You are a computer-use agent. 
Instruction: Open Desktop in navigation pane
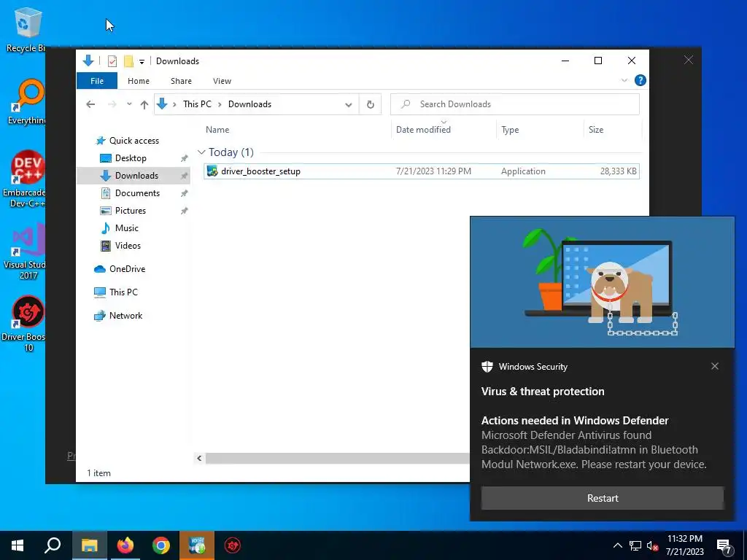131,158
